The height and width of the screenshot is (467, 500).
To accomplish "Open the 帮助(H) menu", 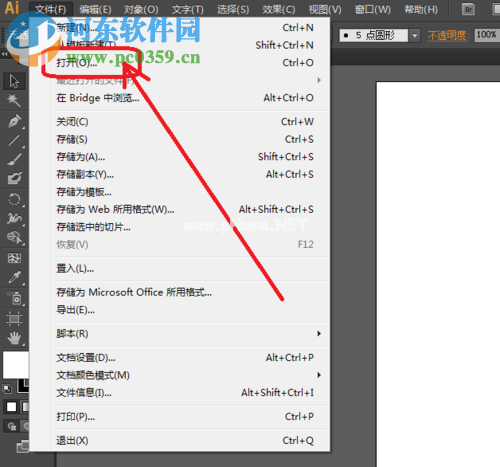I will (x=421, y=9).
